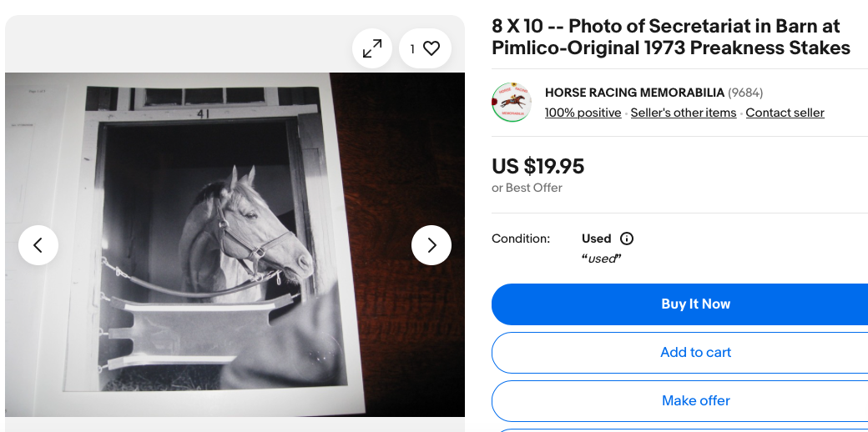Click the 'or Best Offer' text
868x432 pixels.
[527, 188]
